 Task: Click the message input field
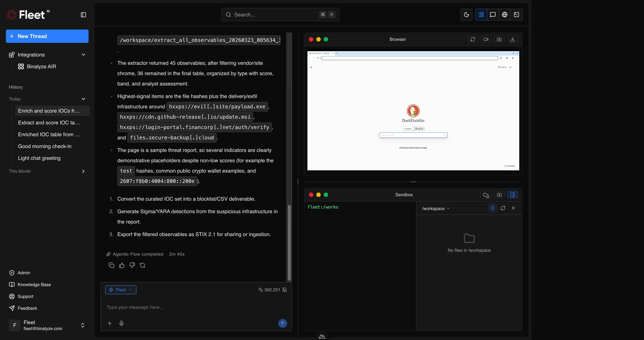(175, 307)
